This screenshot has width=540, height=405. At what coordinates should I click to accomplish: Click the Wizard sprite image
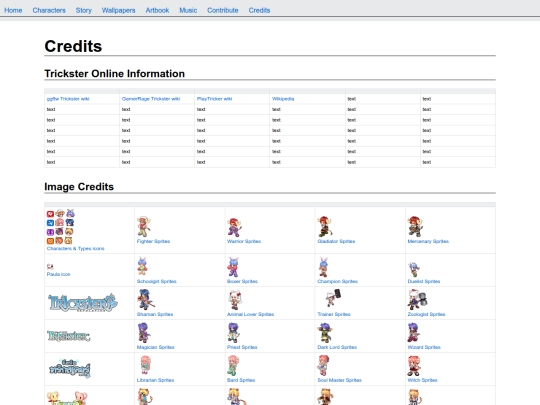pyautogui.click(x=414, y=333)
